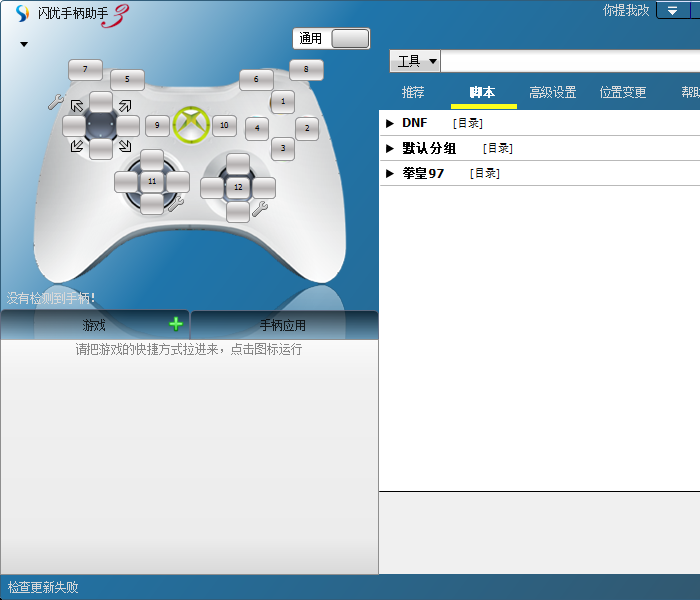Switch to the 高级设置 tab
This screenshot has height=600, width=700.
pyautogui.click(x=552, y=92)
